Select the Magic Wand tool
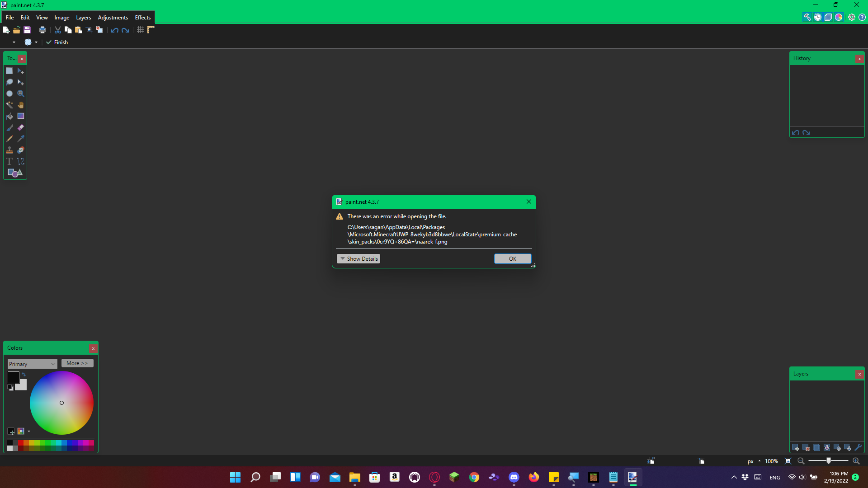 [9, 105]
